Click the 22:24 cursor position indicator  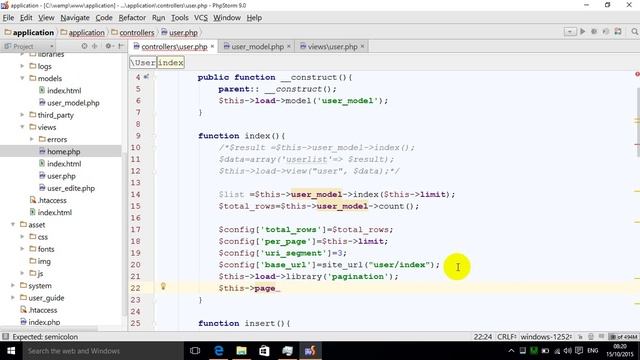[483, 337]
